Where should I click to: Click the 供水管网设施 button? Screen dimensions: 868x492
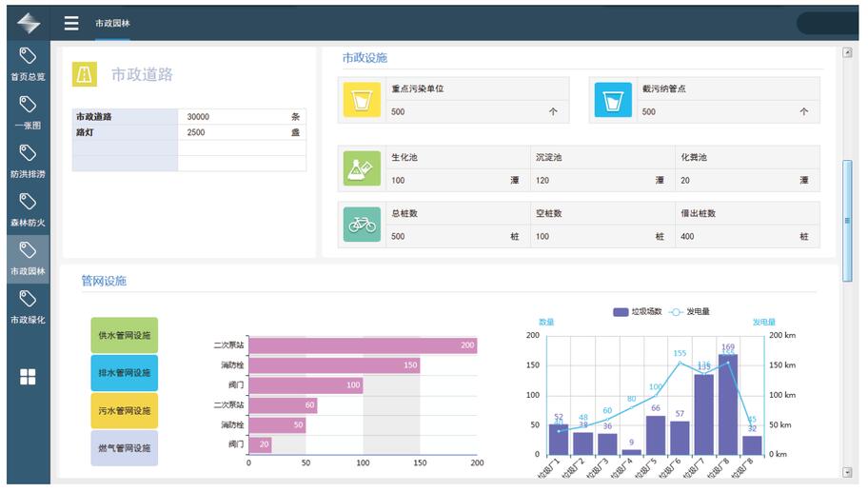point(124,335)
